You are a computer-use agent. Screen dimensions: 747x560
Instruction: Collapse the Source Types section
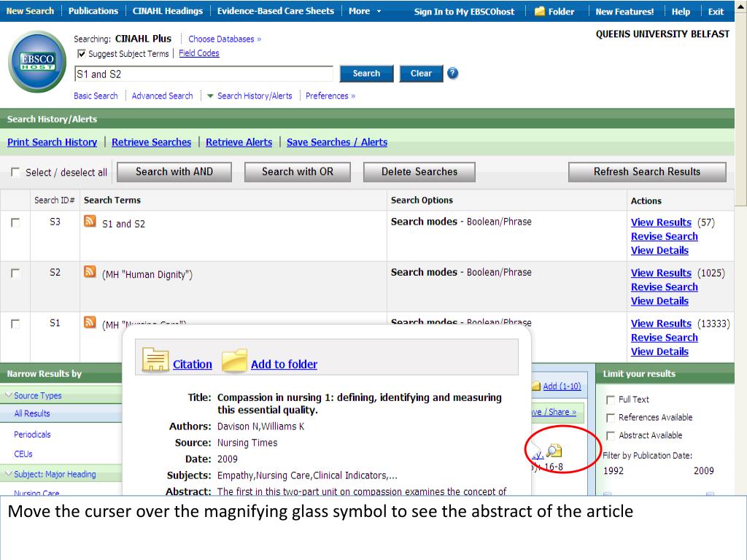tap(9, 395)
